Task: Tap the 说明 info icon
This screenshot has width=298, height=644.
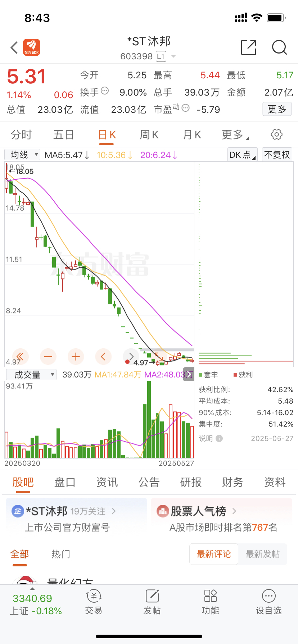Action: click(219, 438)
